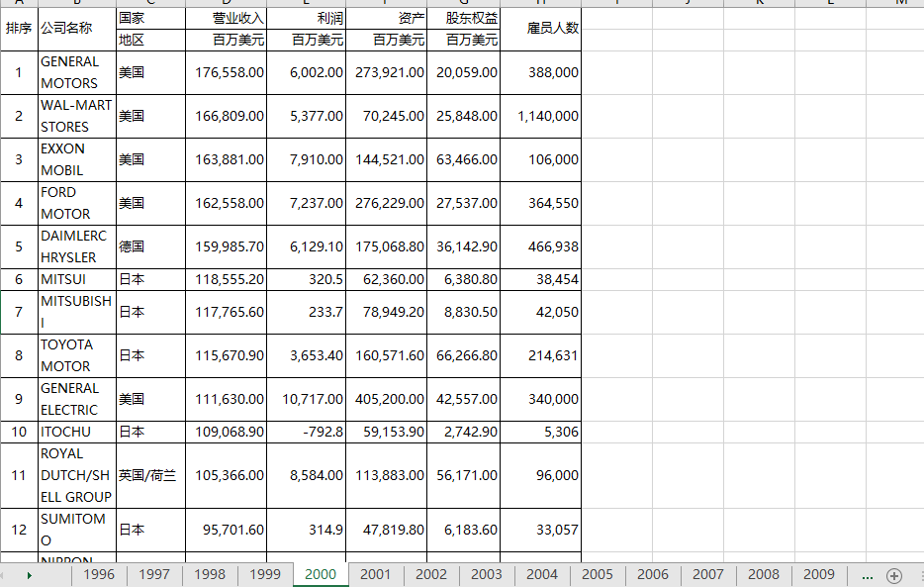Click the ROYAL DUTCH/SHELL GROUP cell
Screen dimensions: 924x587
77,475
